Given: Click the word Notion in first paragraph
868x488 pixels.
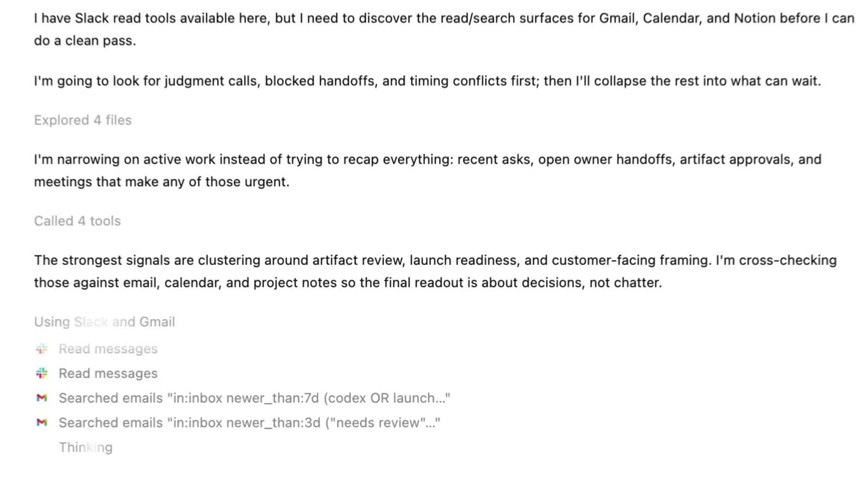Looking at the screenshot, I should click(x=755, y=18).
